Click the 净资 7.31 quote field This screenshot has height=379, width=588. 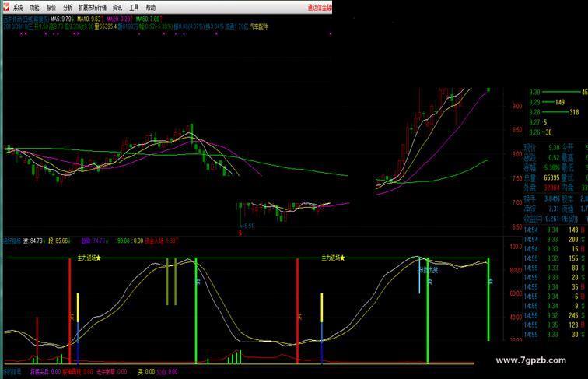pos(542,209)
